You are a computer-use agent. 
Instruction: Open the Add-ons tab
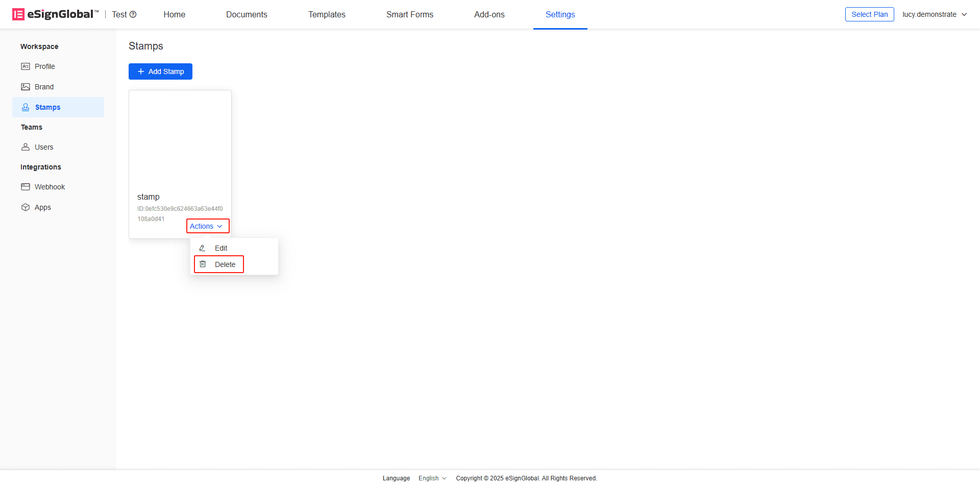pyautogui.click(x=489, y=14)
